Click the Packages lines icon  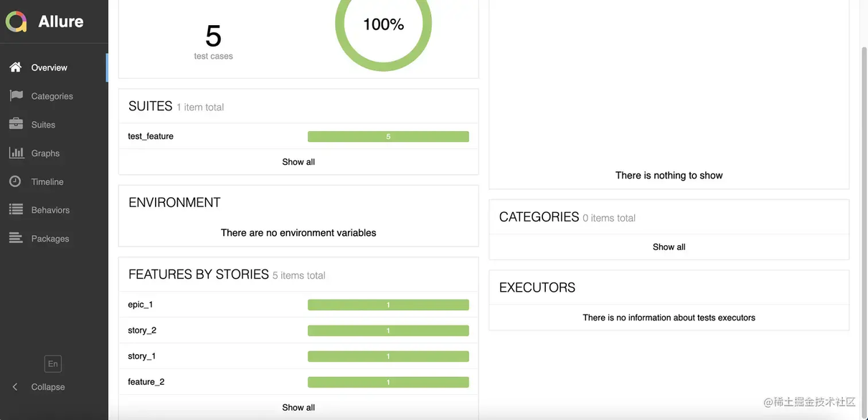[16, 239]
